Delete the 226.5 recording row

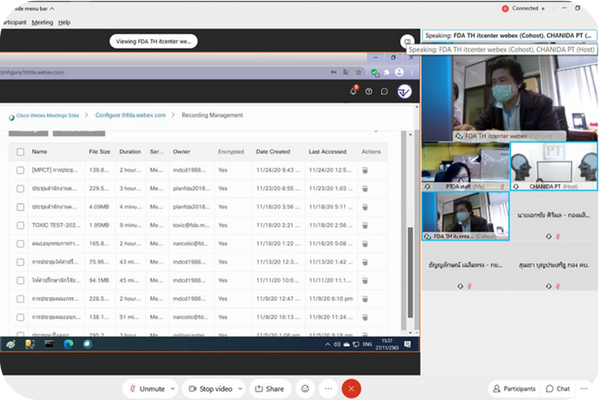coord(365,299)
